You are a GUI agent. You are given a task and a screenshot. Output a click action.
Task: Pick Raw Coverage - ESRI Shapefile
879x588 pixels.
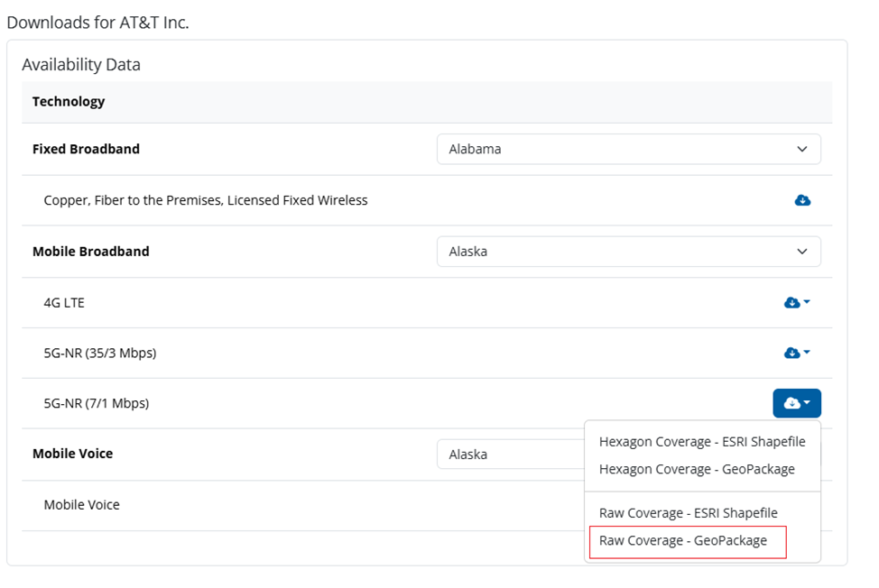pos(688,513)
